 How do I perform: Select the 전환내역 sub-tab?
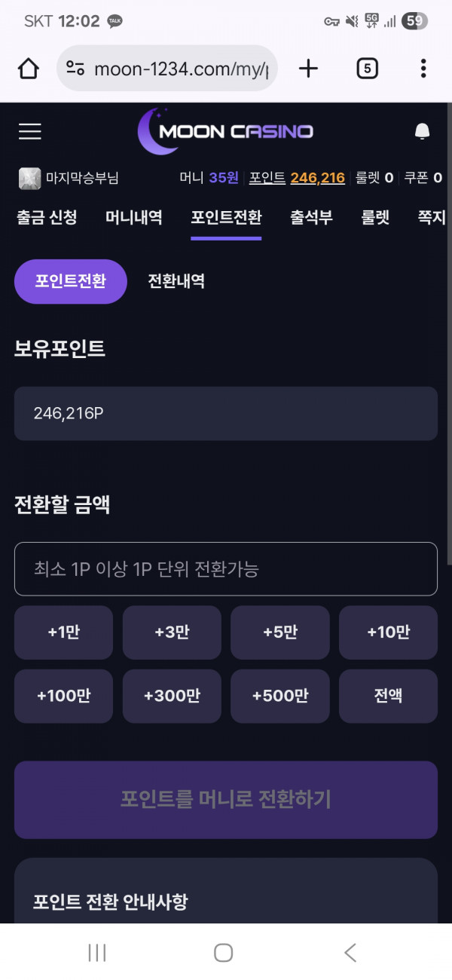[176, 281]
